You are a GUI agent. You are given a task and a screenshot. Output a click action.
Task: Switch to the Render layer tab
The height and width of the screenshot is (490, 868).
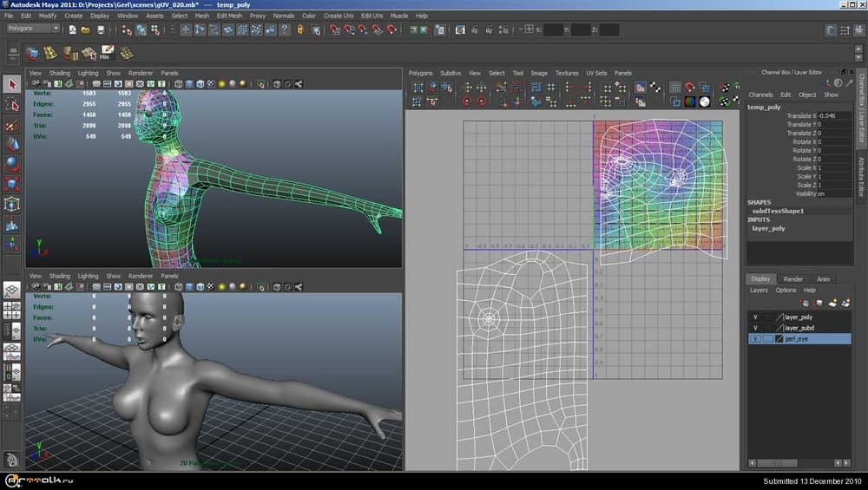(x=793, y=279)
